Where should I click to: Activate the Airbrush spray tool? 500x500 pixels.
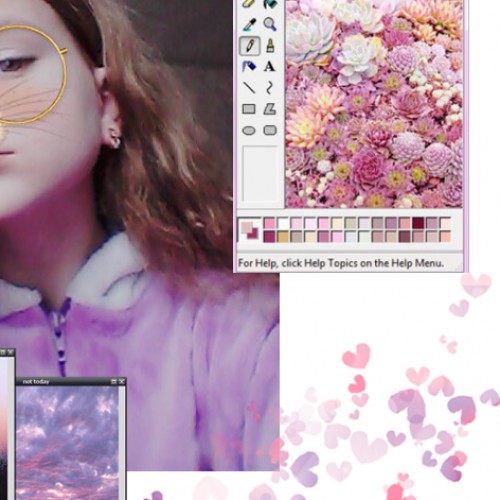pos(249,67)
